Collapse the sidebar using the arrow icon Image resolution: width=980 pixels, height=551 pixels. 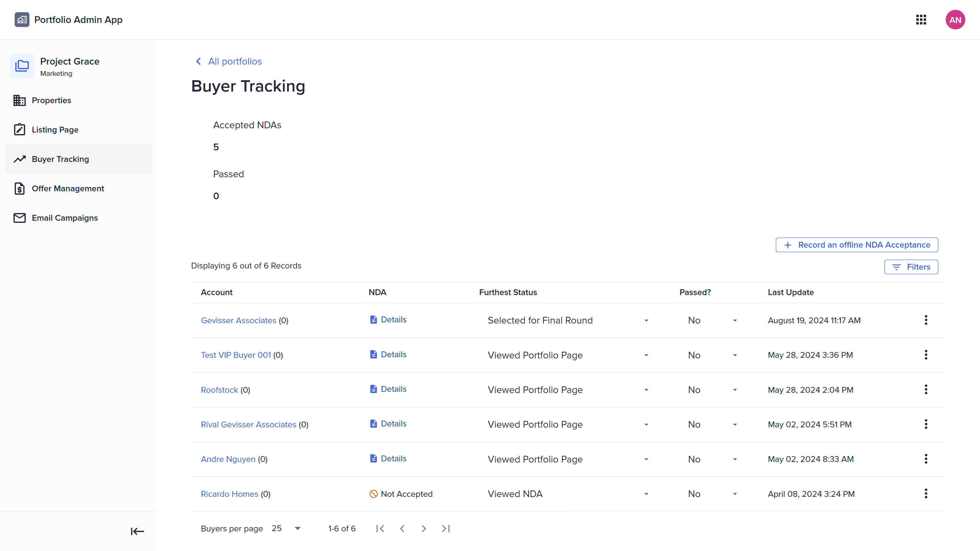(x=137, y=531)
